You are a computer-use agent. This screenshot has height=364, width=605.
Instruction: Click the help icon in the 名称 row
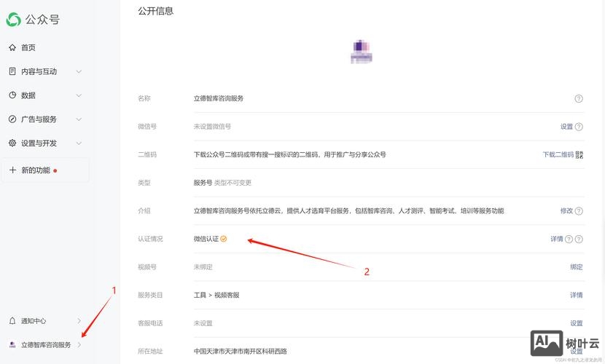click(x=579, y=98)
